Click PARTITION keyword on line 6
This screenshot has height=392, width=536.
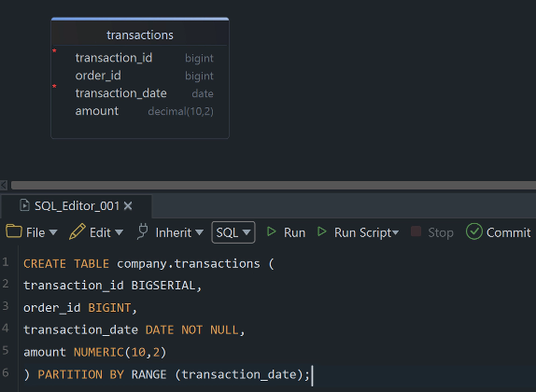click(x=70, y=374)
